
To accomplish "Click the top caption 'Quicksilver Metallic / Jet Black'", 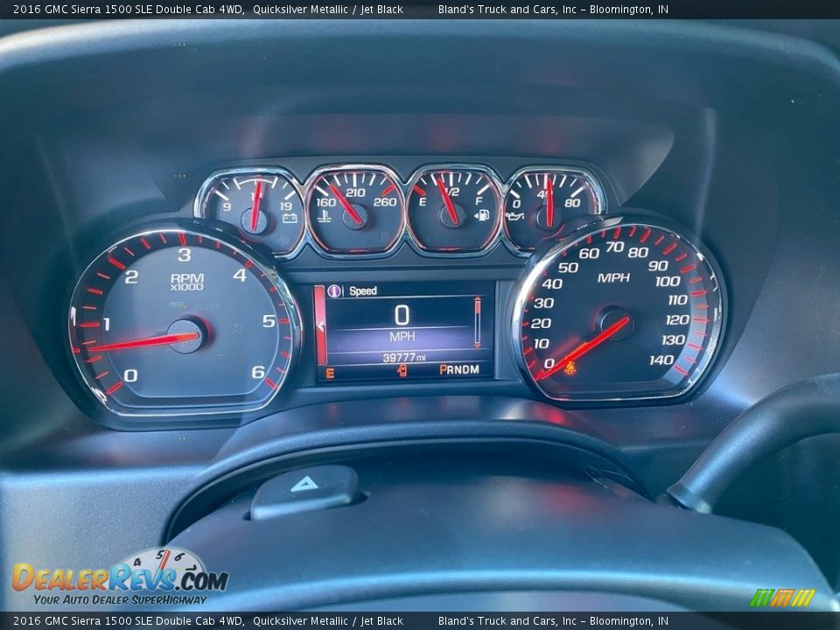I will [328, 9].
